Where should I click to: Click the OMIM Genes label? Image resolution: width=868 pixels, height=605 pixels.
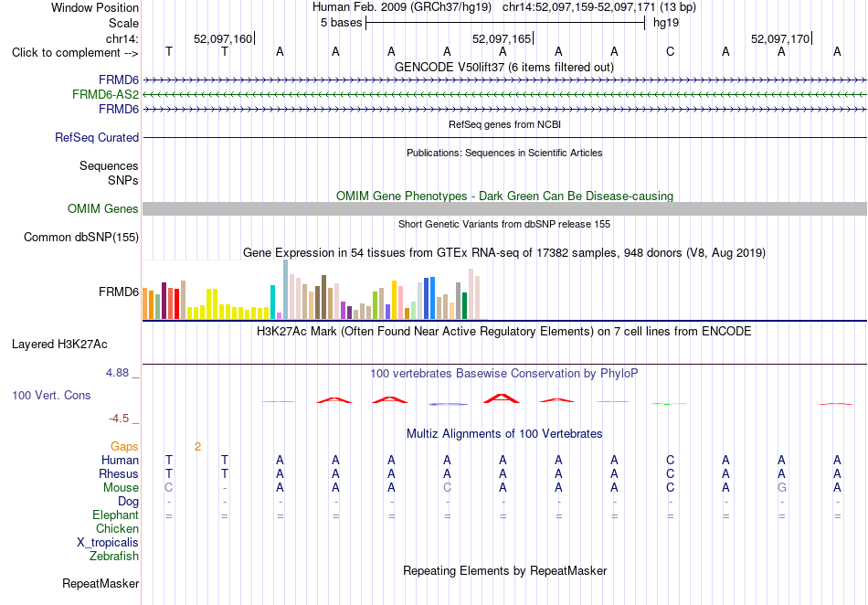pos(102,208)
